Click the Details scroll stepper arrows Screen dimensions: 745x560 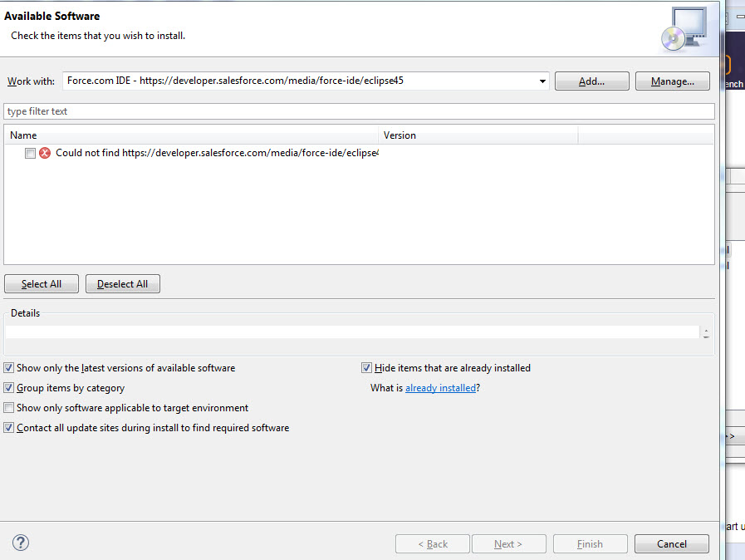click(x=705, y=332)
